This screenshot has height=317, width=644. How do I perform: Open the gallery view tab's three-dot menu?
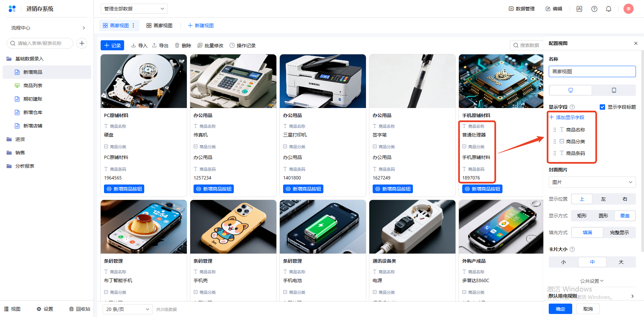133,25
